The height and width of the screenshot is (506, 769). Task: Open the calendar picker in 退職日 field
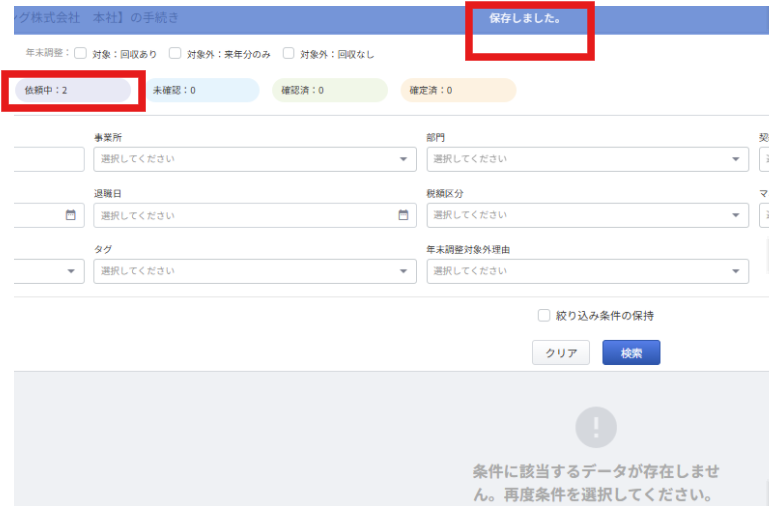(402, 215)
